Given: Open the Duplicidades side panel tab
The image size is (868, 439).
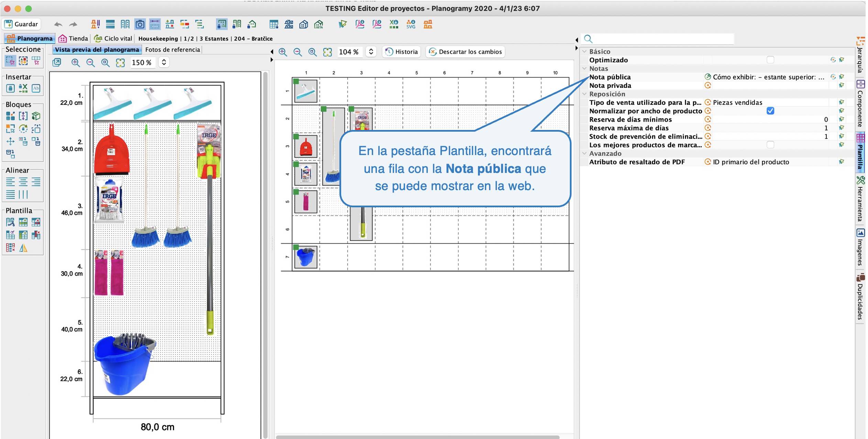Looking at the screenshot, I should (x=860, y=296).
